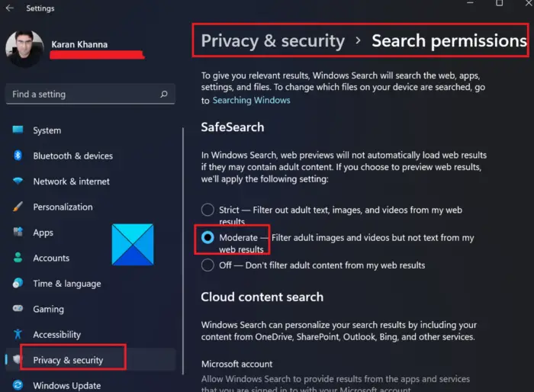Click the sidebar vertical scrollbar

point(183,251)
